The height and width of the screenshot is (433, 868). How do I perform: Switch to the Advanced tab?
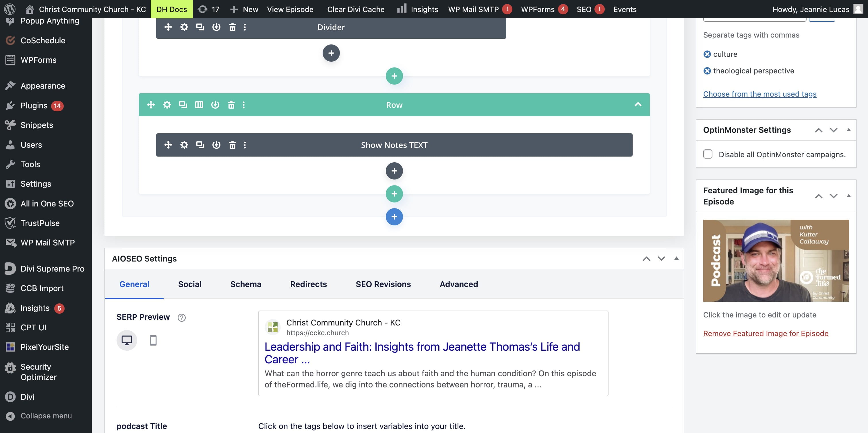(x=459, y=284)
